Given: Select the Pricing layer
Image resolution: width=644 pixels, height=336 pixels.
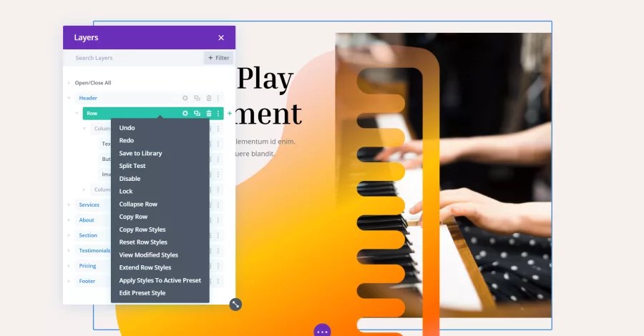Looking at the screenshot, I should coord(87,266).
